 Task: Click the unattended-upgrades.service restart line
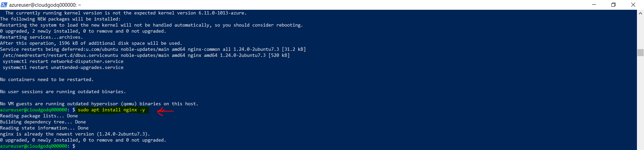(63, 68)
